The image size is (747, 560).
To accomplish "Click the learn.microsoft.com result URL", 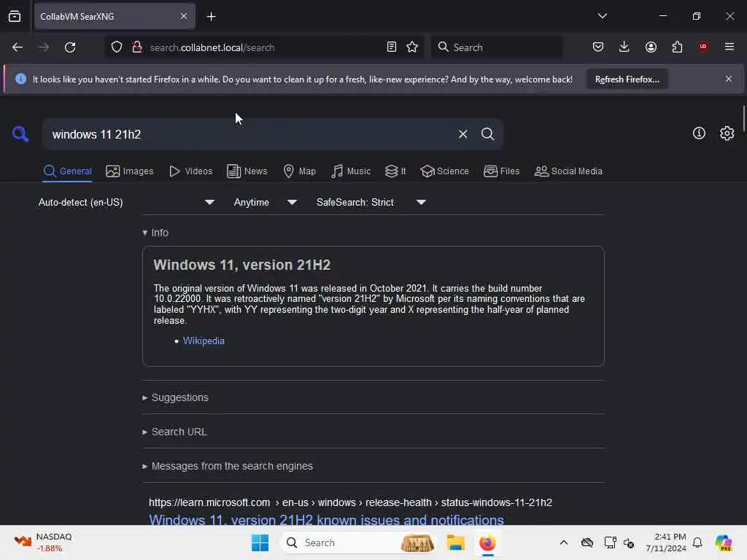I will coord(350,502).
